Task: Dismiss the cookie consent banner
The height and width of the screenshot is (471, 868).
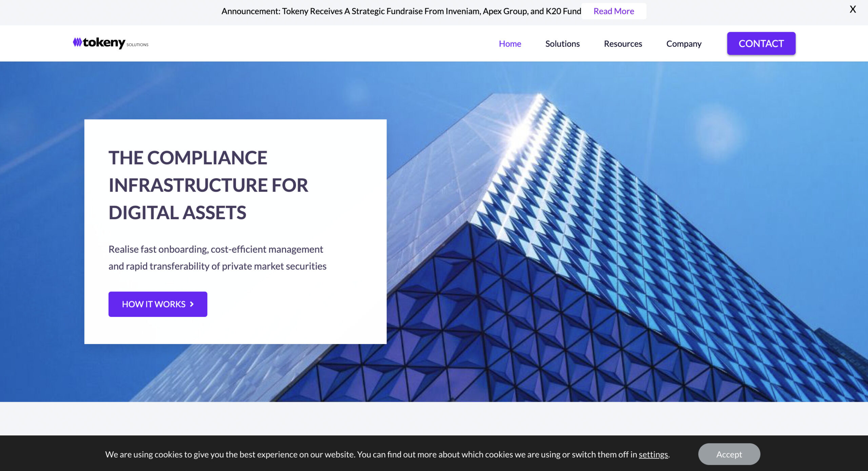Action: click(730, 454)
